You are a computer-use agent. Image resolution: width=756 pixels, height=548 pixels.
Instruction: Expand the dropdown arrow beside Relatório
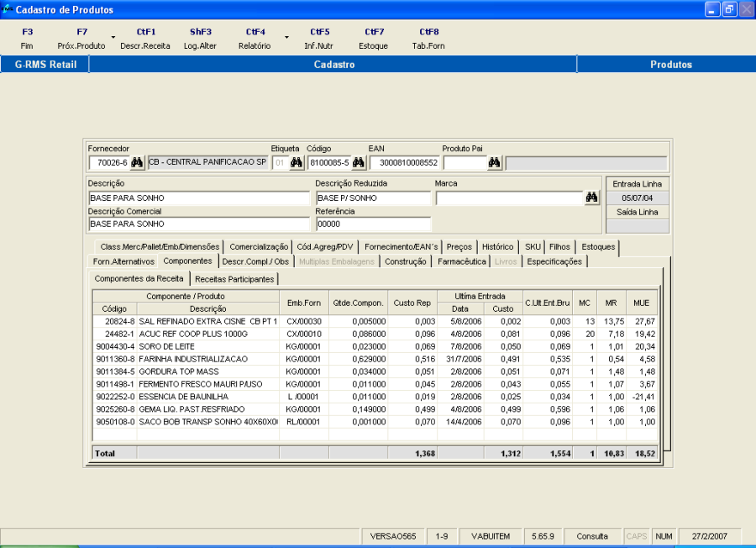tap(286, 38)
